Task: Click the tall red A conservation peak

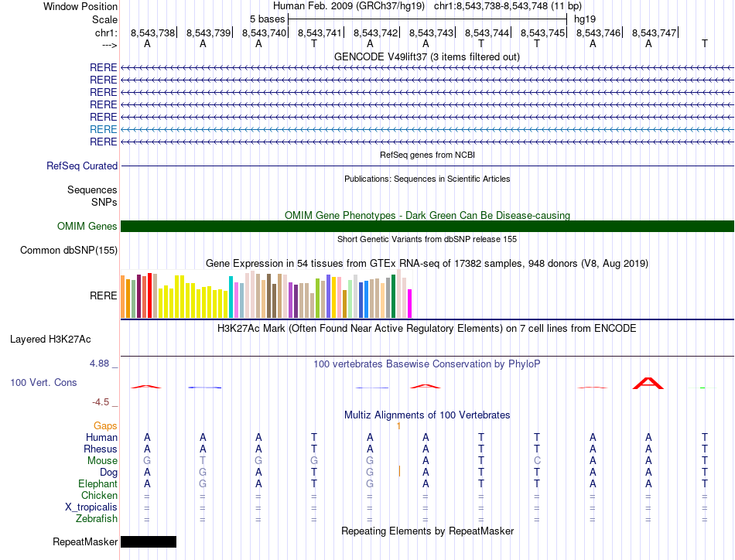Action: click(x=648, y=383)
